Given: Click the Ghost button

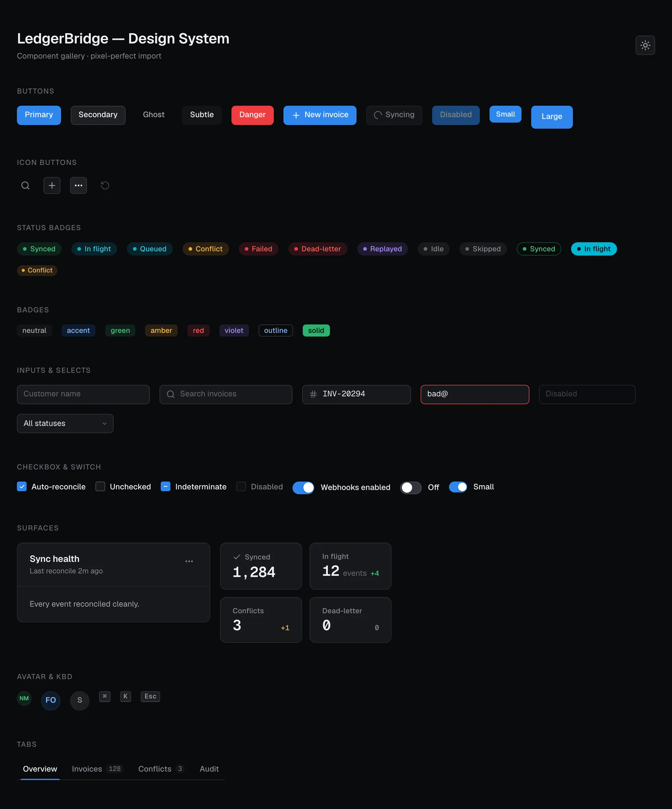Looking at the screenshot, I should point(154,115).
